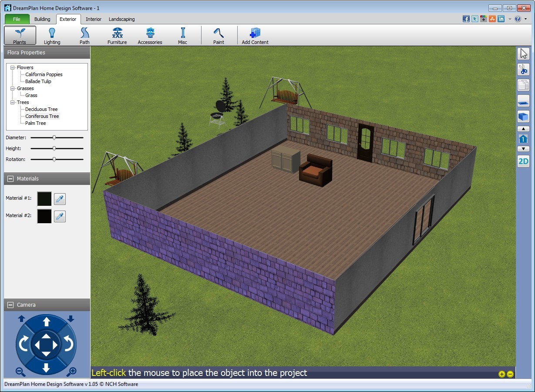Pick Material #1 with eyedropper
The height and width of the screenshot is (392, 535).
(x=60, y=199)
